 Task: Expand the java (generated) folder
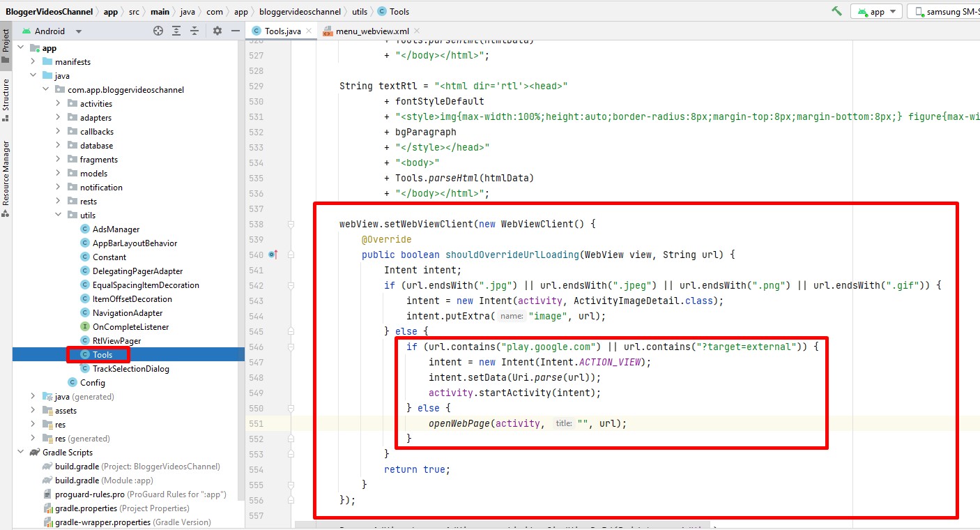(x=33, y=397)
